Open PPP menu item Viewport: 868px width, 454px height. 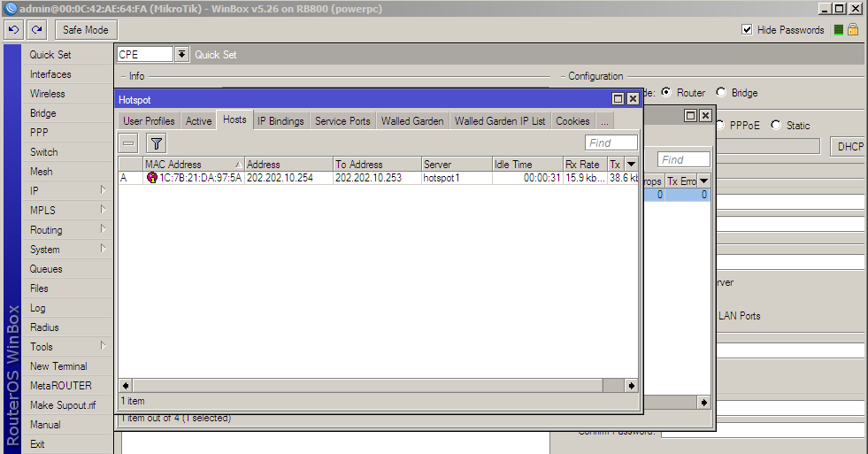(67, 133)
